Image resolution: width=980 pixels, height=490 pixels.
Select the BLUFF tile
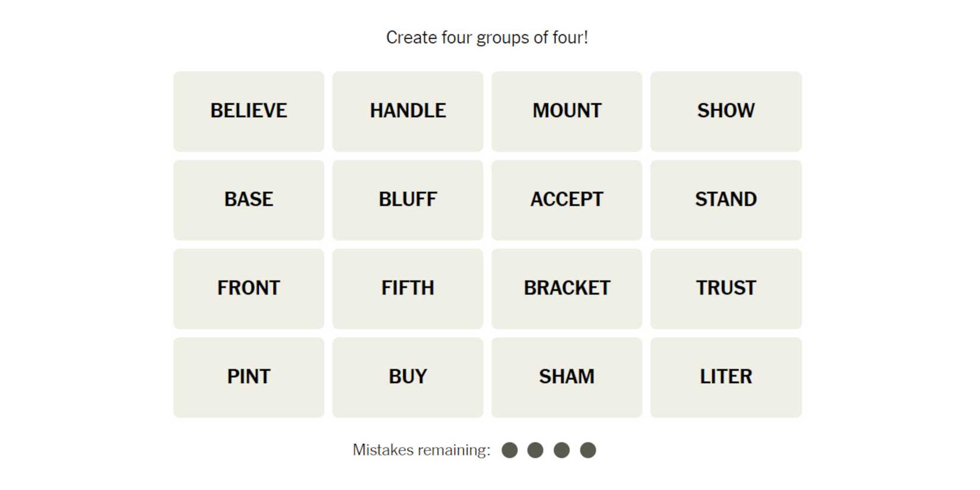click(x=407, y=200)
